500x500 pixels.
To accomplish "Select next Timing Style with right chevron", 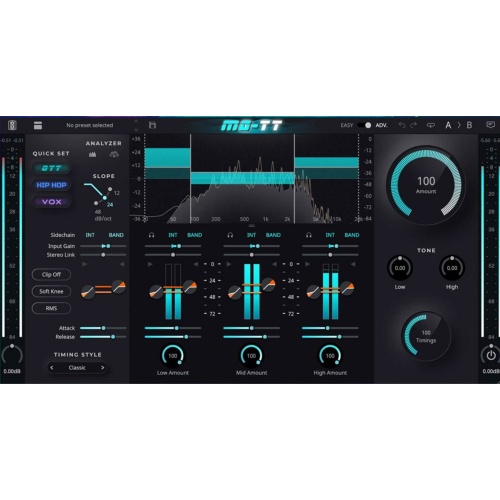I will click(x=102, y=368).
